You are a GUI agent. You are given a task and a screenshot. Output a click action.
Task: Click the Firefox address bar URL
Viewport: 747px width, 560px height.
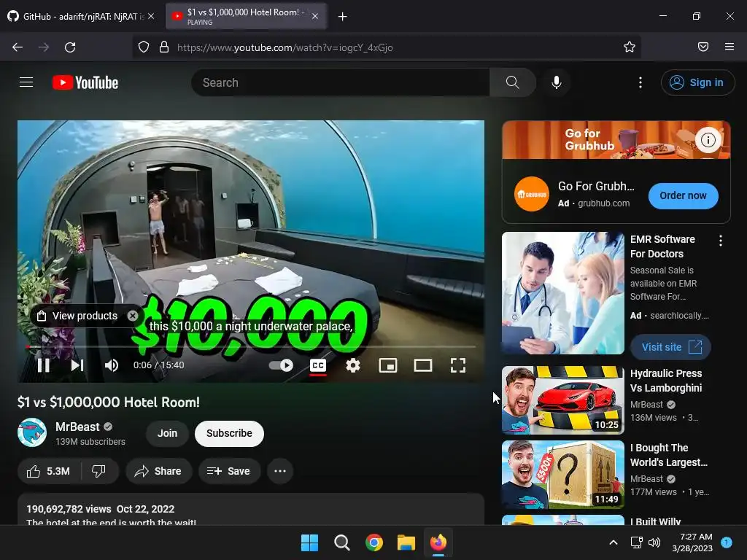click(x=285, y=47)
